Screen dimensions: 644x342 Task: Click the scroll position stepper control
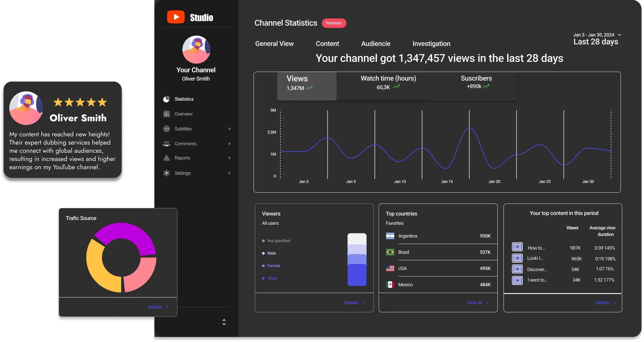point(224,322)
